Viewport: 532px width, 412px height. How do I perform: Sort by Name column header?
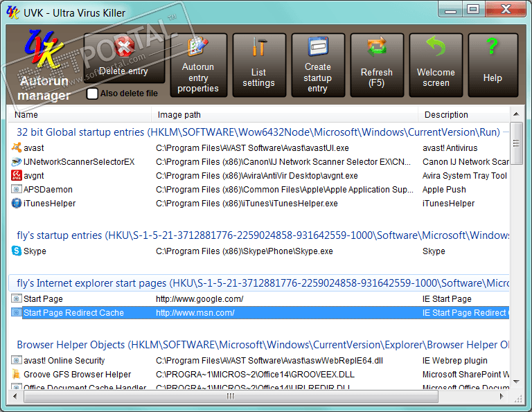point(80,115)
